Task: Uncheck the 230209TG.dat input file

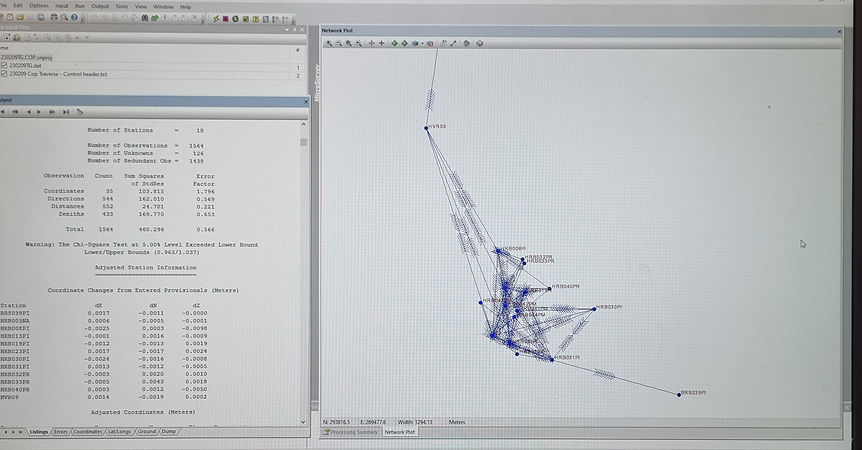Action: (4, 65)
